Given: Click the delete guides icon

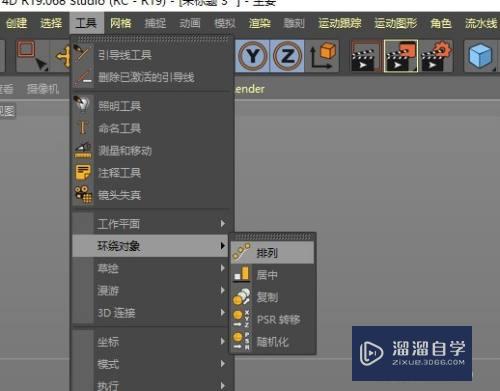Looking at the screenshot, I should [x=82, y=77].
